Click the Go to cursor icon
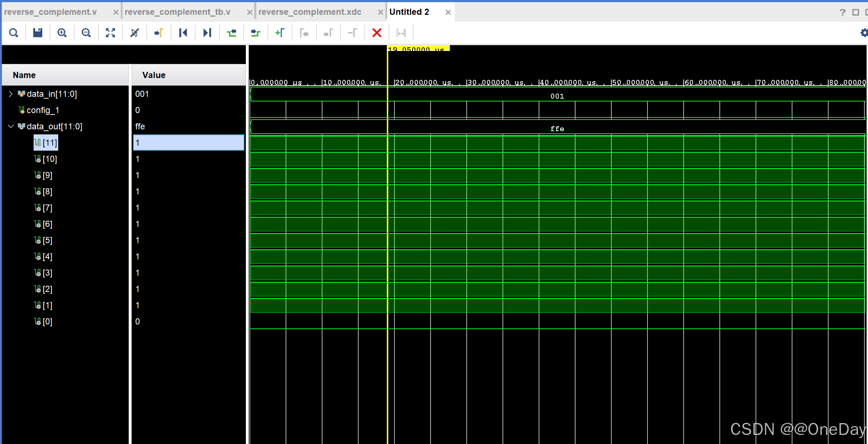 click(159, 33)
